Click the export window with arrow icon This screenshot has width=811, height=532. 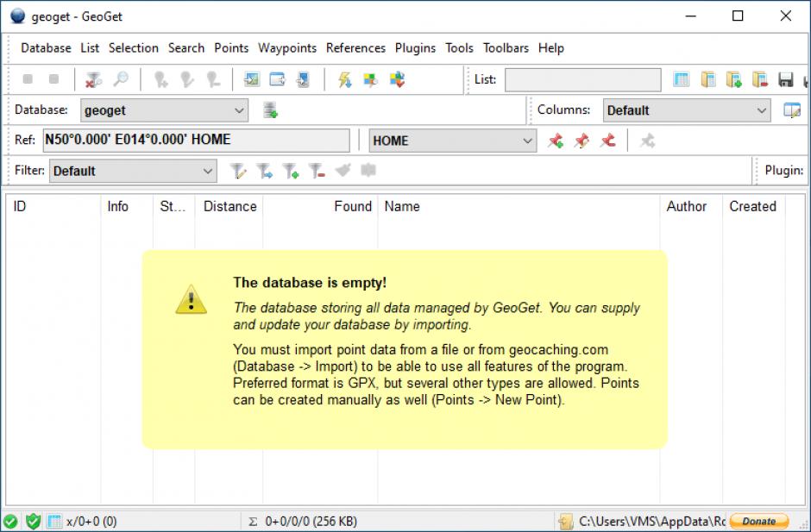coord(278,79)
